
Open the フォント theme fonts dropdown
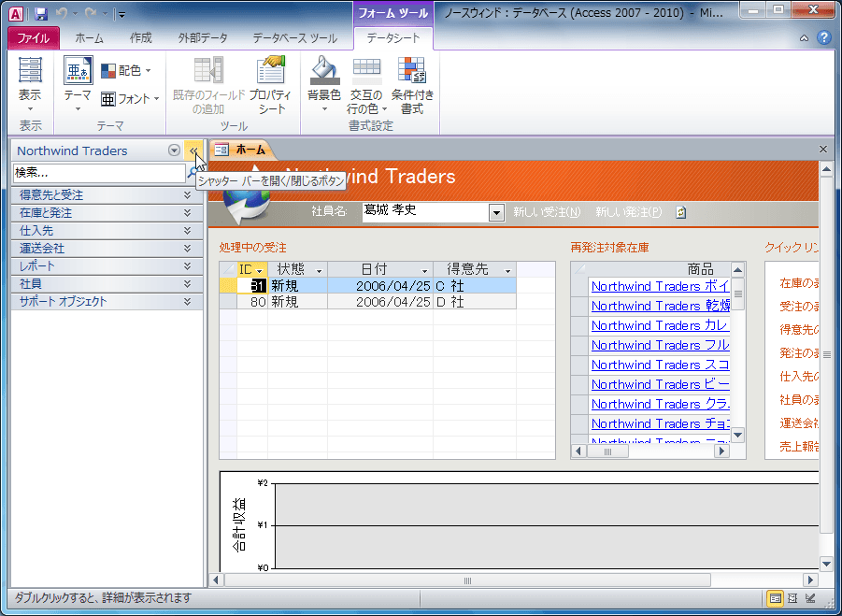(131, 99)
